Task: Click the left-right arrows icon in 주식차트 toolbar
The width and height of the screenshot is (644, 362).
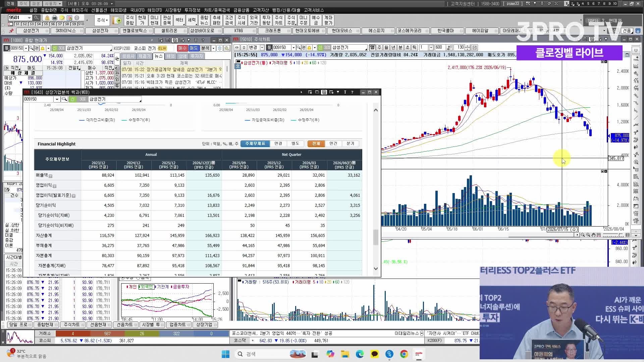Action: (237, 48)
